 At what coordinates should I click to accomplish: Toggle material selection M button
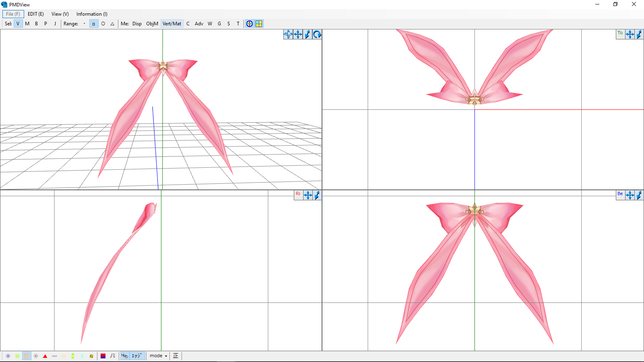tap(27, 24)
